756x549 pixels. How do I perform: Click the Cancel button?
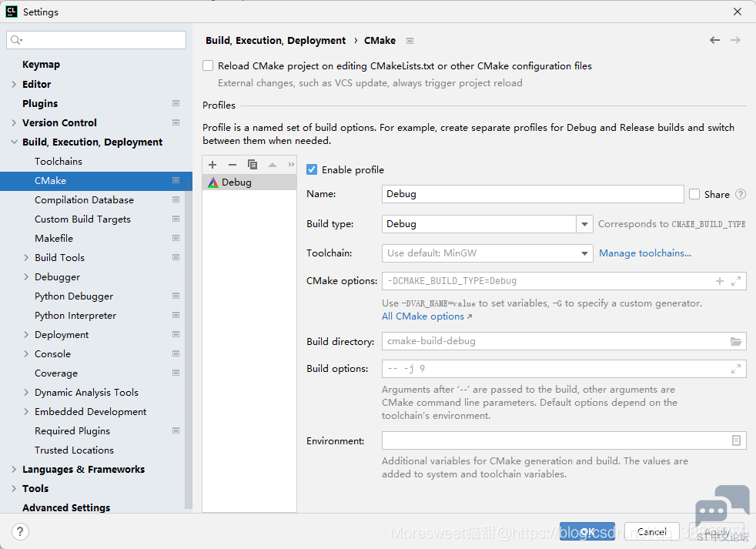[652, 531]
